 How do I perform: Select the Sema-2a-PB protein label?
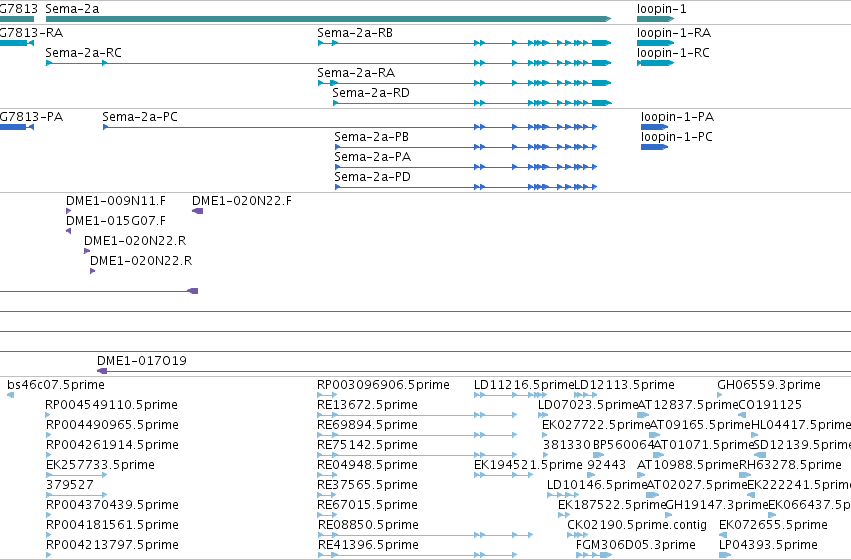[x=372, y=137]
